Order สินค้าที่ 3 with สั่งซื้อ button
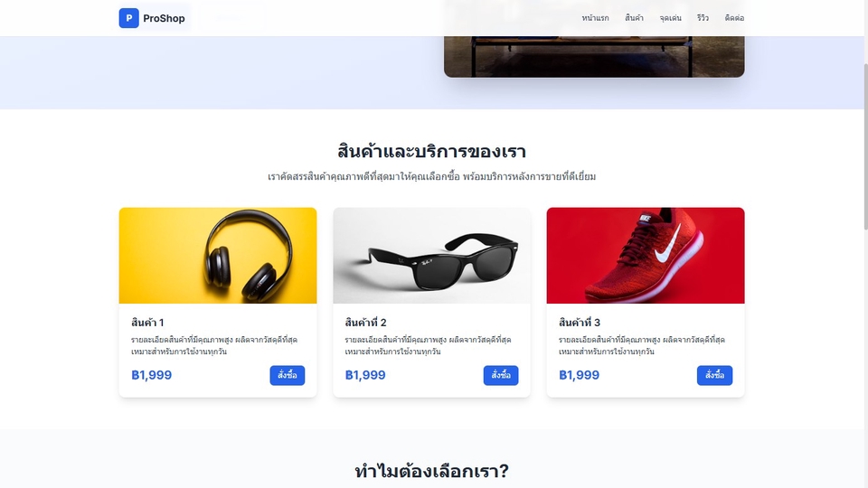The height and width of the screenshot is (488, 868). 714,375
